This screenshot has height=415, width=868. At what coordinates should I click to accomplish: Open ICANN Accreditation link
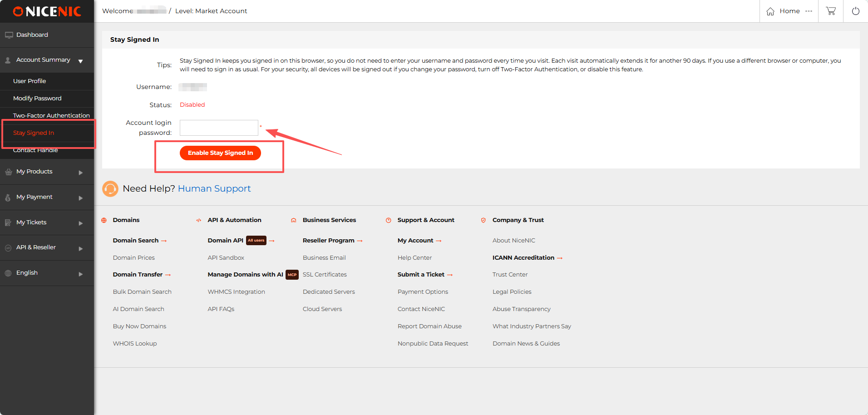[528, 258]
